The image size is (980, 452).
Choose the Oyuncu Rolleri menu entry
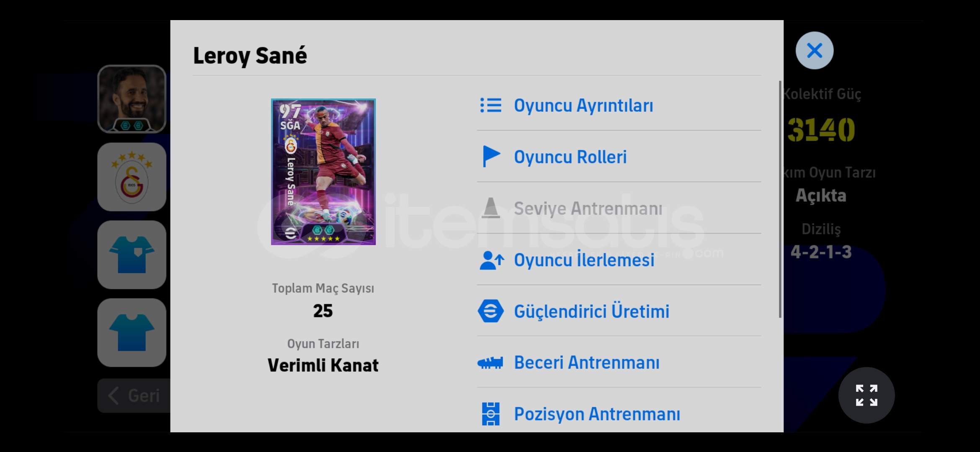tap(619, 157)
